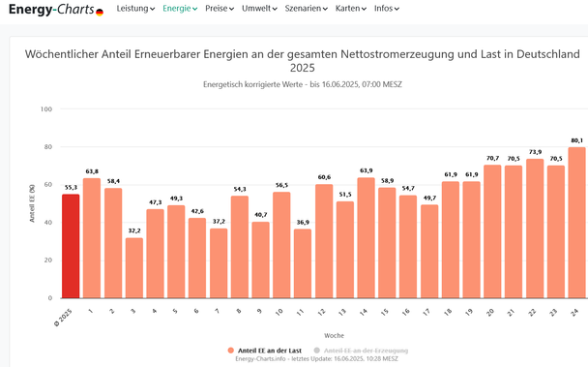Select the week 5 bar labeled 49,3
This screenshot has width=588, height=367.
pyautogui.click(x=176, y=252)
